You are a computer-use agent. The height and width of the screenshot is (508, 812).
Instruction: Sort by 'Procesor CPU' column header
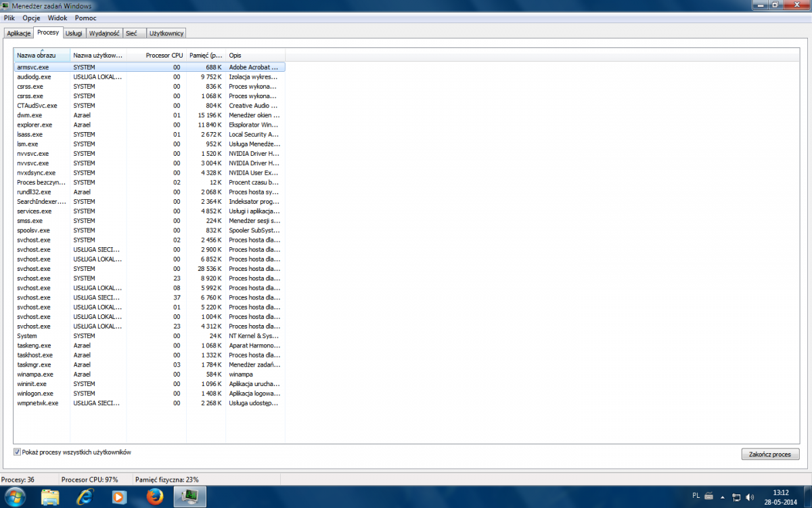coord(156,55)
